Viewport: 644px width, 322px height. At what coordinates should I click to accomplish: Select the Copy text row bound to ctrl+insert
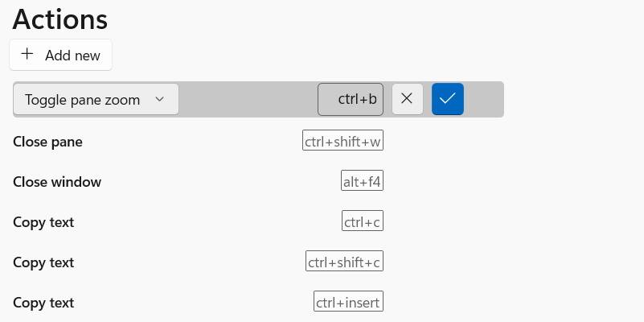pos(43,303)
